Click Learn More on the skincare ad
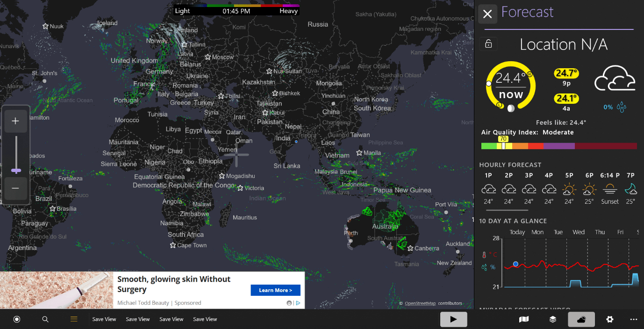 [275, 290]
